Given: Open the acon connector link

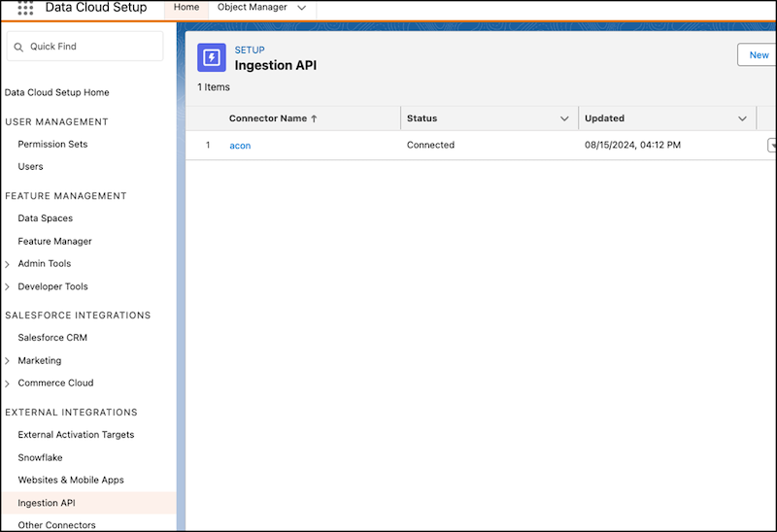Looking at the screenshot, I should click(240, 146).
